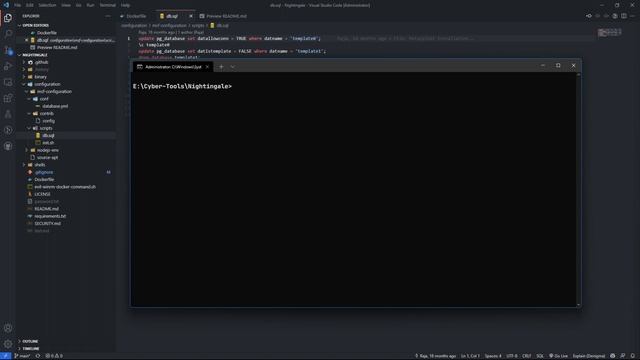Expand the Timeline section
Image resolution: width=640 pixels, height=360 pixels.
pos(31,349)
